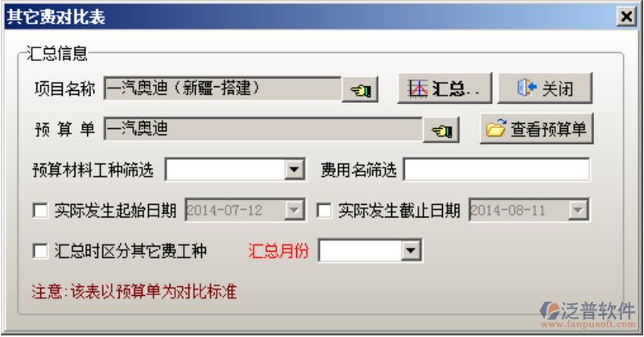This screenshot has width=644, height=337.
Task: Close the 其它费对比表 dialog window
Action: coord(626,17)
